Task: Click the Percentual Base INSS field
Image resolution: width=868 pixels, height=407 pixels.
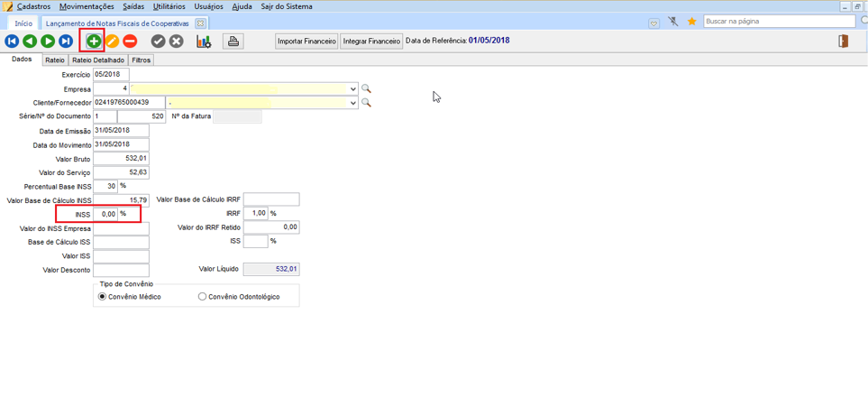Action: [x=105, y=186]
